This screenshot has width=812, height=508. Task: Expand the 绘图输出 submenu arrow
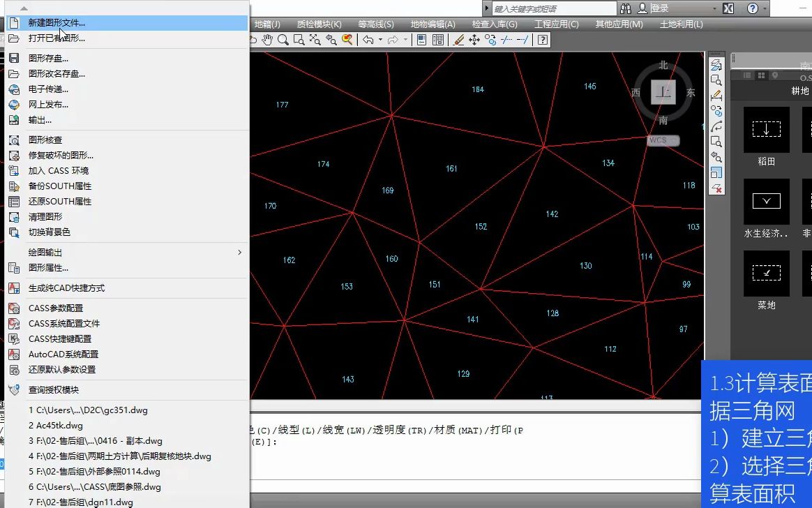239,252
